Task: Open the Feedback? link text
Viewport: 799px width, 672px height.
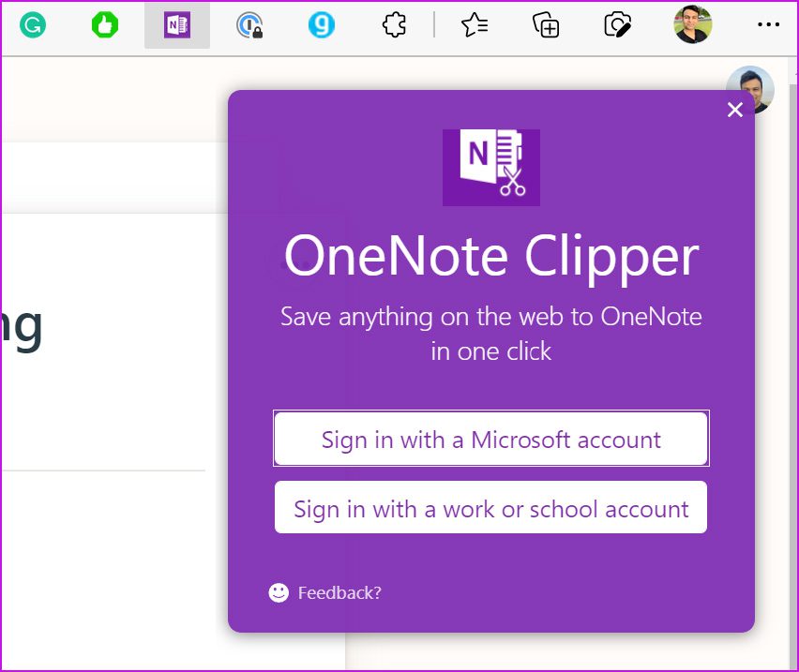Action: pyautogui.click(x=339, y=592)
